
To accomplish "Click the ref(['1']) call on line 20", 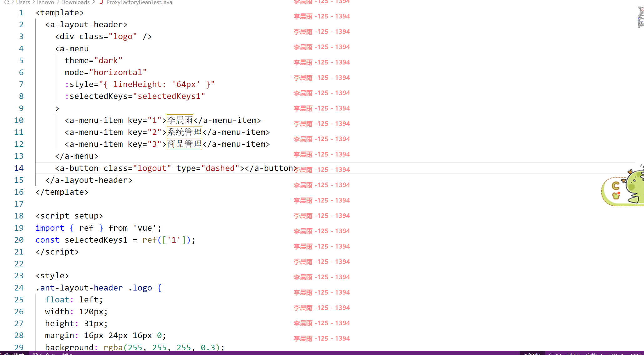I will click(166, 240).
